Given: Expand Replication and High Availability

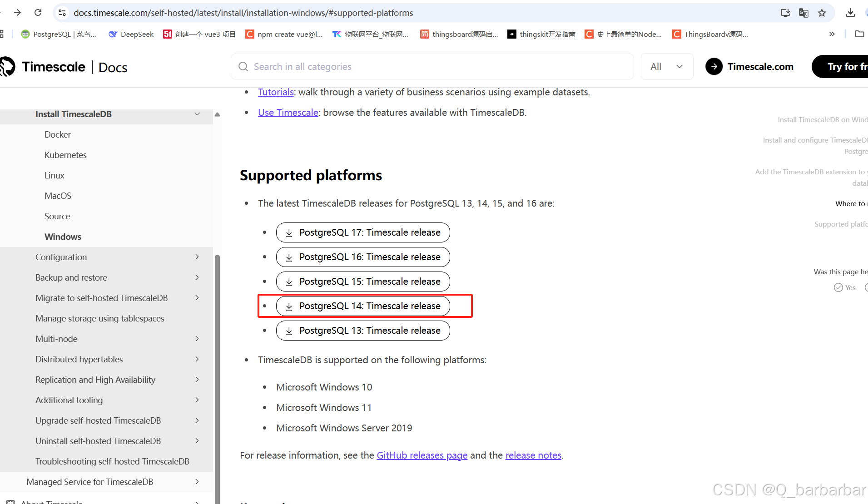Looking at the screenshot, I should pos(197,380).
